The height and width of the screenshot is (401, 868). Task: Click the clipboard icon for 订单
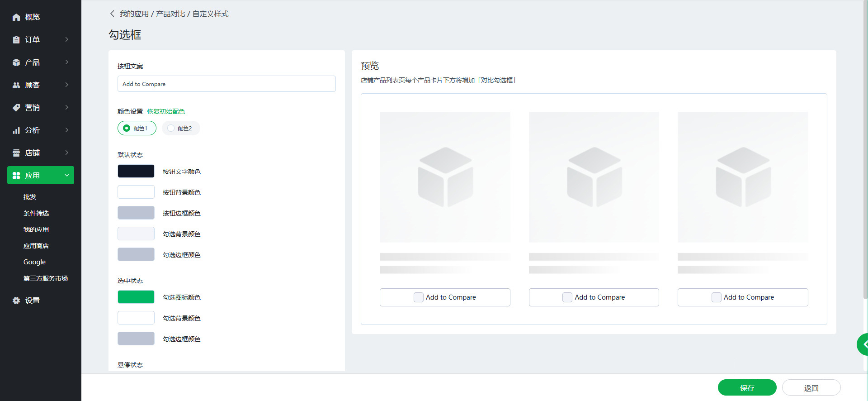point(16,40)
